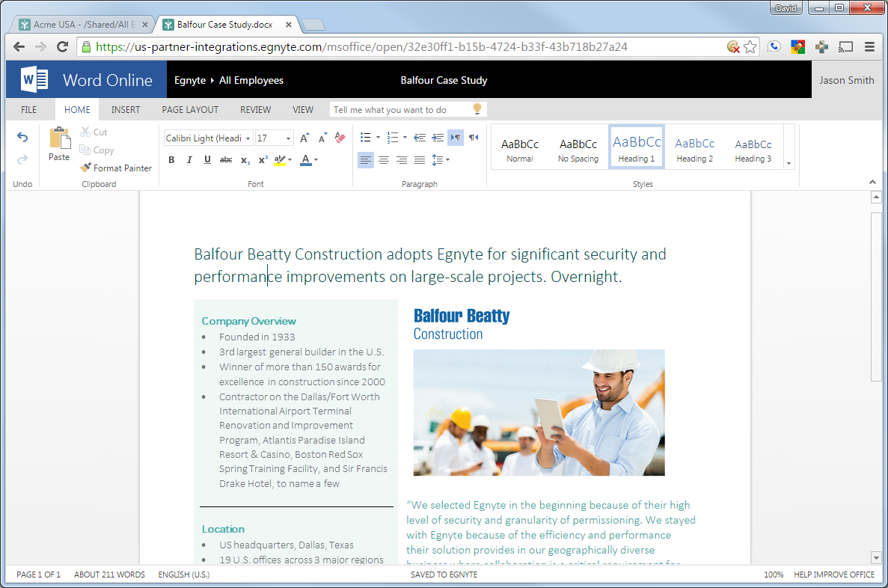Decrease the paragraph indent

pos(420,138)
